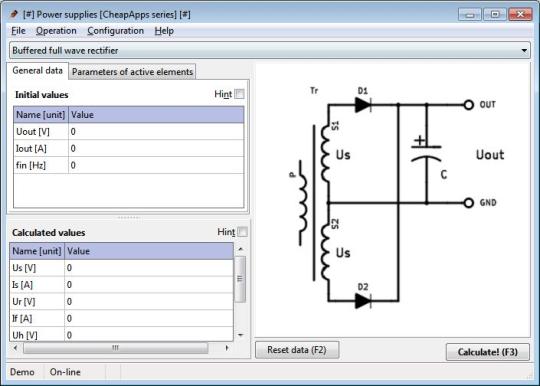Open the Configuration menu
The image size is (540, 386).
pyautogui.click(x=115, y=31)
